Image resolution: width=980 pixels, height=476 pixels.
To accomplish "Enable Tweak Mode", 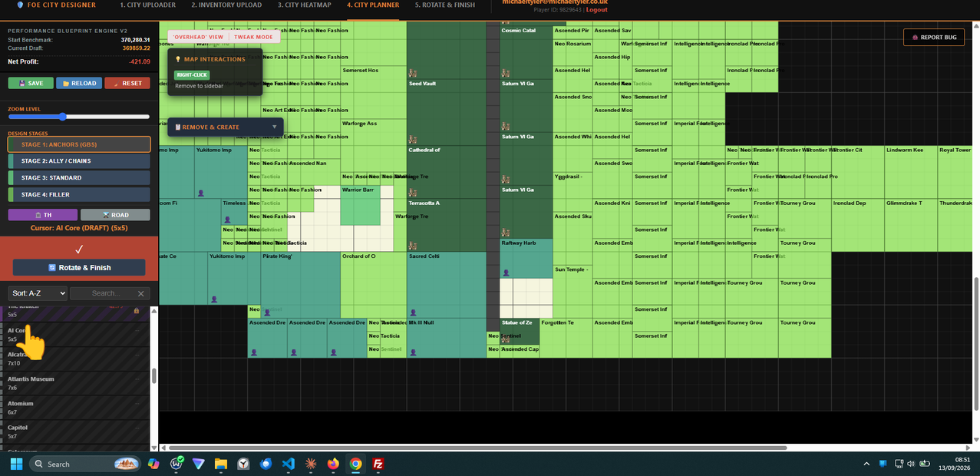I will tap(254, 37).
